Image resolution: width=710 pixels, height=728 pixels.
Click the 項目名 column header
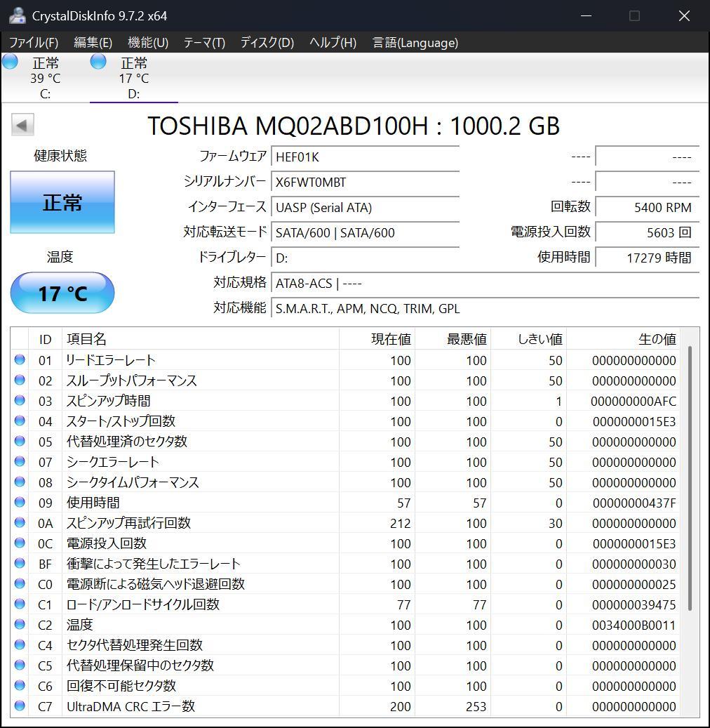tap(201, 339)
